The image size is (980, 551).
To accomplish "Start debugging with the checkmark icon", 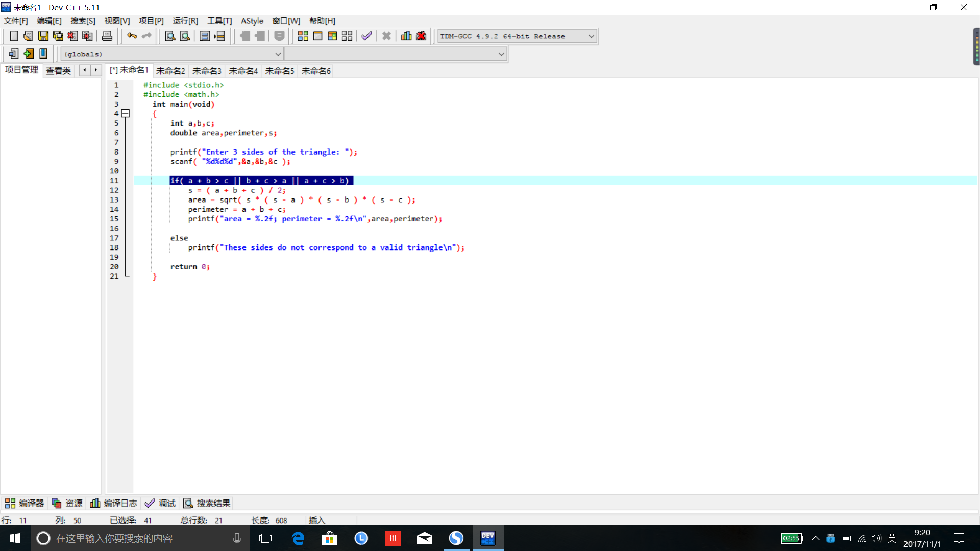I will [x=366, y=36].
